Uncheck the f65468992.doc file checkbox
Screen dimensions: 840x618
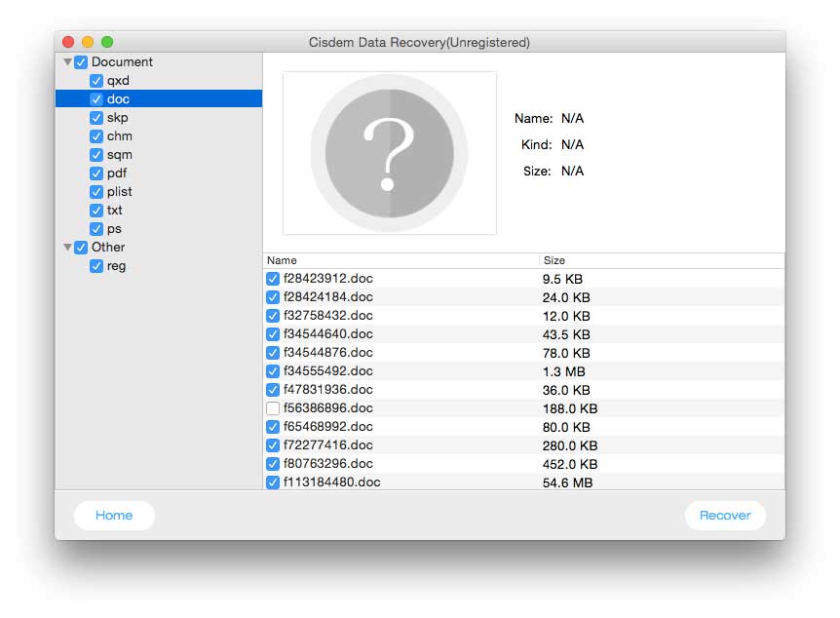coord(273,427)
